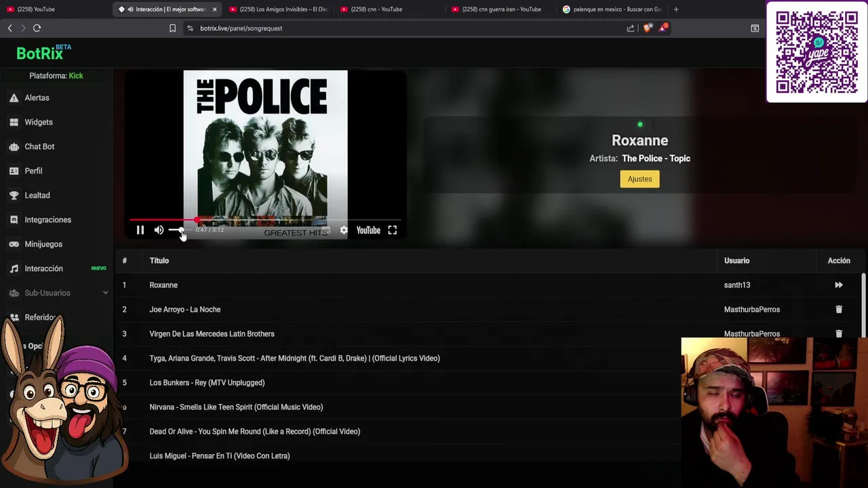868x488 pixels.
Task: Select Dead Or Alive row
Action: click(x=254, y=432)
